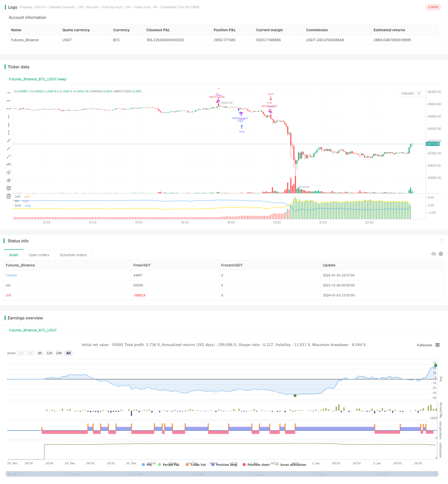Click the trash icon to delete drawings

(9, 196)
